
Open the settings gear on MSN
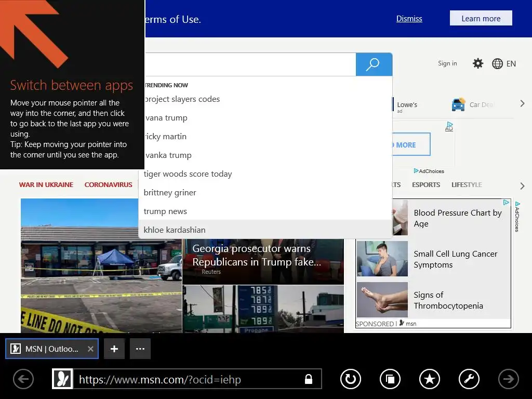pos(478,63)
